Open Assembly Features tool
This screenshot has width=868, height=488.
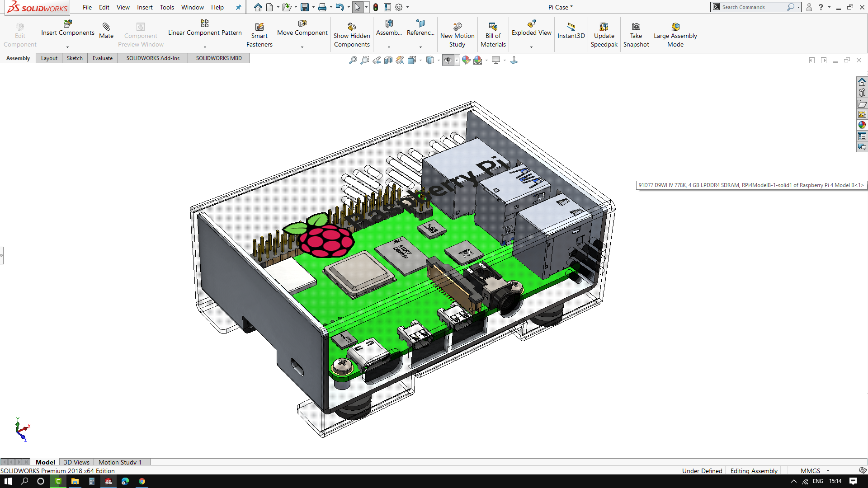pyautogui.click(x=389, y=28)
